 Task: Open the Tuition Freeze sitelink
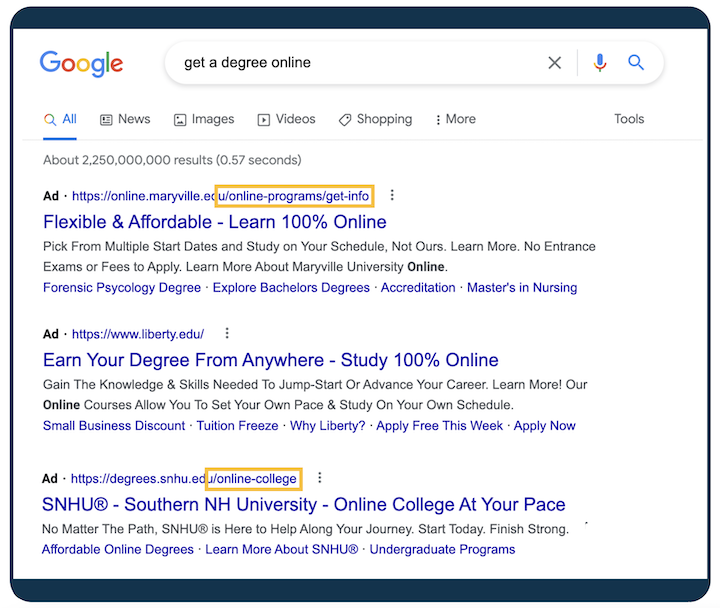coord(237,426)
